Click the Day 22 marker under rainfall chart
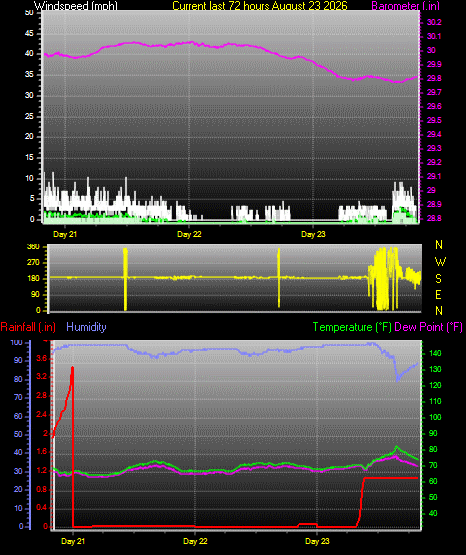 coord(195,541)
